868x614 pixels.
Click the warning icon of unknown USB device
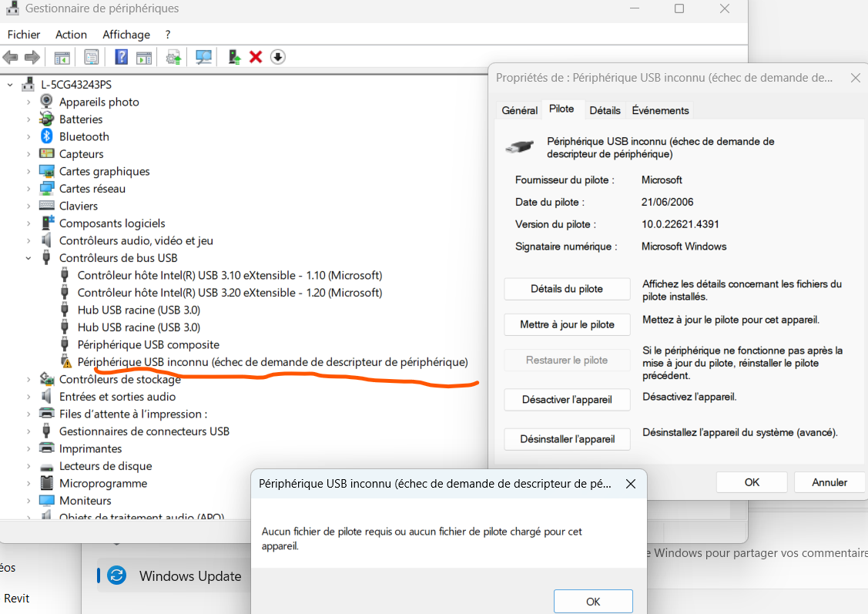coord(66,361)
